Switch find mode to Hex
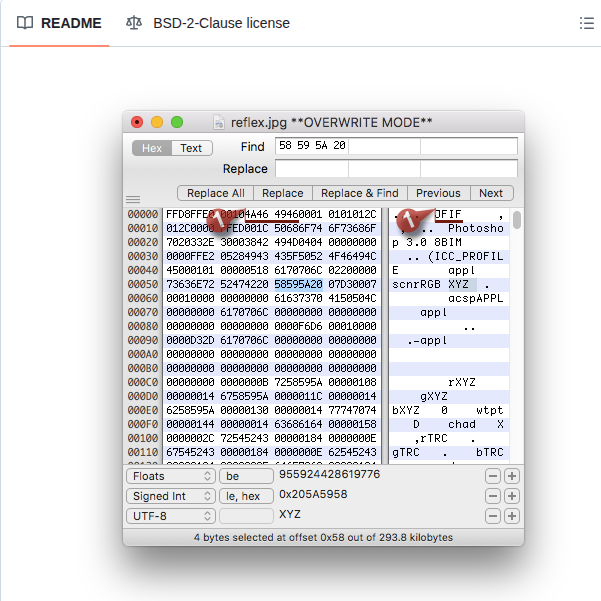This screenshot has width=601, height=601. point(152,148)
